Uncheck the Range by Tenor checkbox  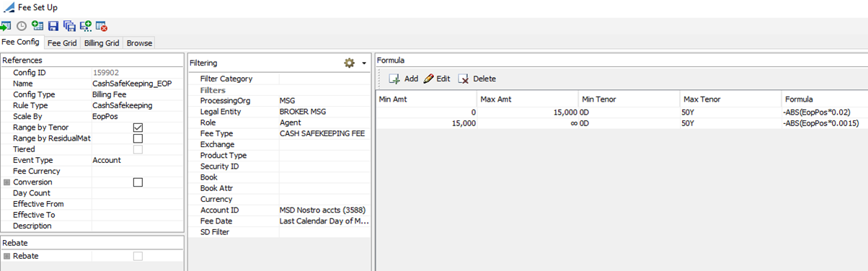[x=138, y=128]
